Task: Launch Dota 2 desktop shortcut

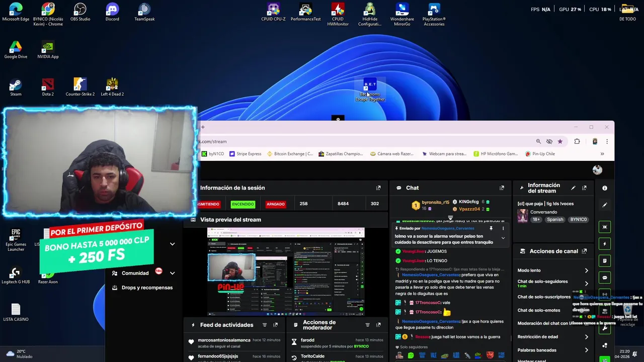Action: coord(48,87)
